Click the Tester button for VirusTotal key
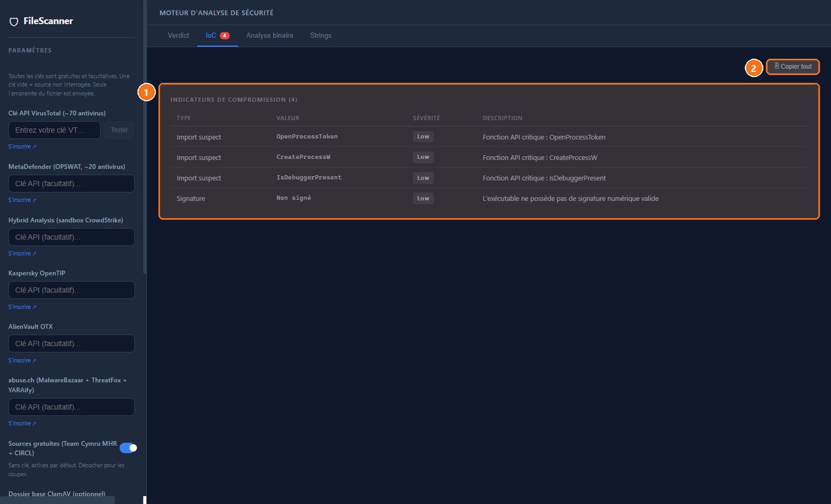 [x=119, y=130]
